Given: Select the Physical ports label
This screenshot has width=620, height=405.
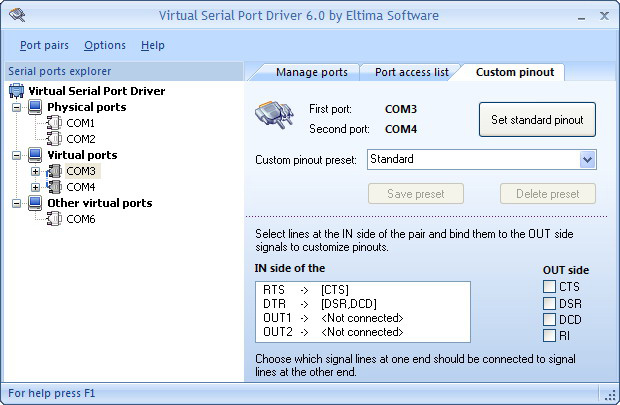Looking at the screenshot, I should click(87, 107).
